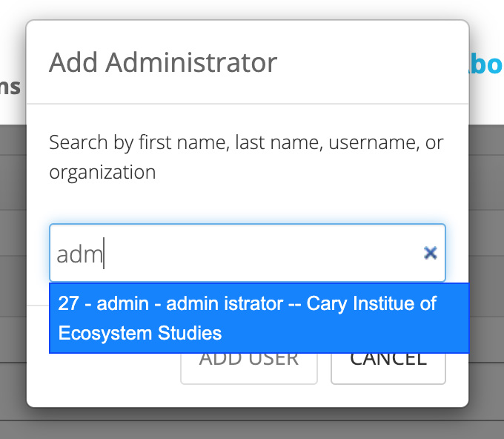The width and height of the screenshot is (504, 439).
Task: Place the cursor after "adm" in the search field
Action: tap(105, 254)
